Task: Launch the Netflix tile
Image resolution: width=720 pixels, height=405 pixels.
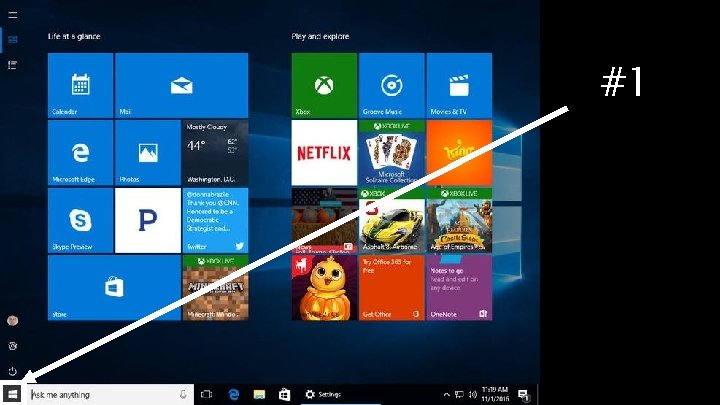Action: [x=324, y=153]
